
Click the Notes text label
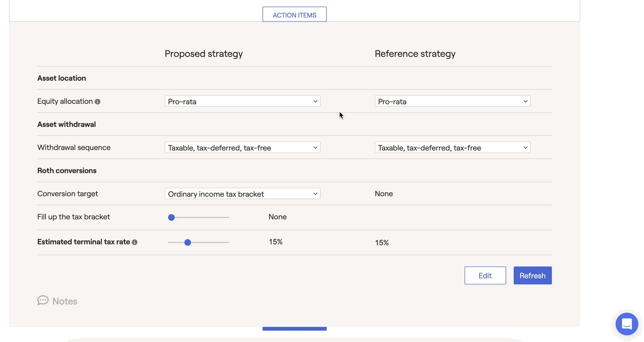pyautogui.click(x=65, y=301)
